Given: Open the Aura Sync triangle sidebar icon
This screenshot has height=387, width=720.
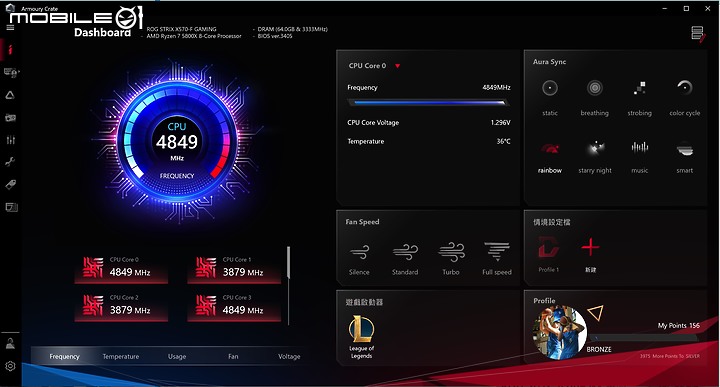Looking at the screenshot, I should [10, 95].
